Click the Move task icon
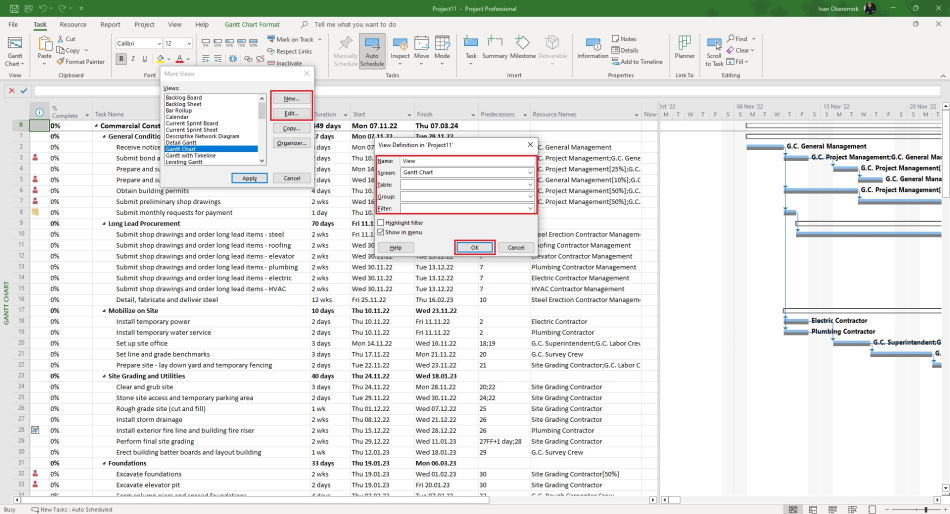950x514 pixels. click(x=422, y=44)
